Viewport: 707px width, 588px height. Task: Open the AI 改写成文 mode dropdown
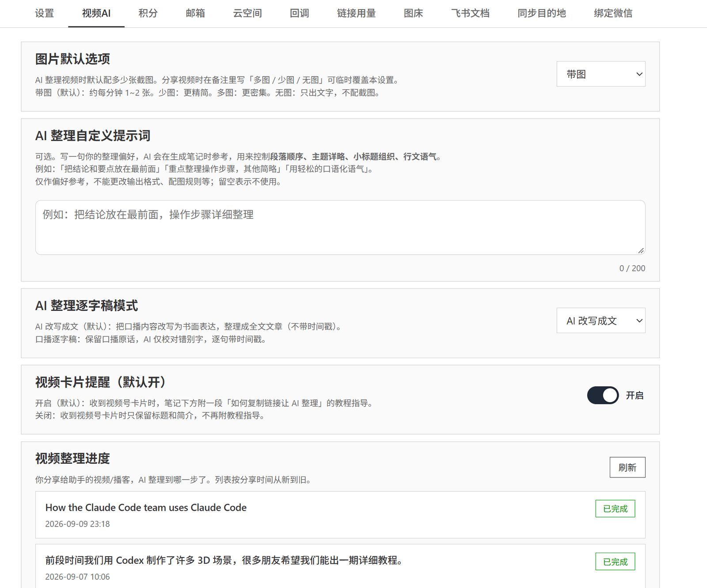coord(601,321)
